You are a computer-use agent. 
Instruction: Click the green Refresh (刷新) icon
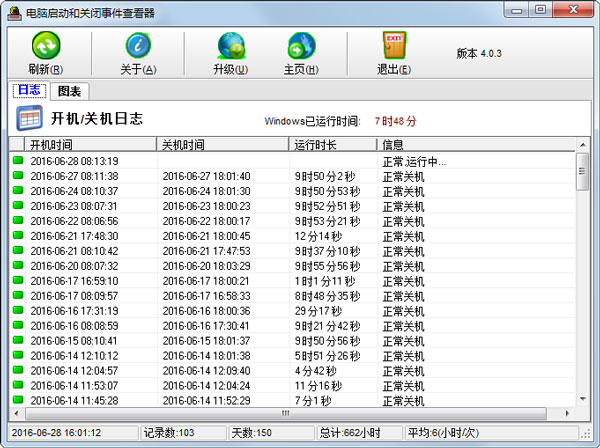click(46, 47)
